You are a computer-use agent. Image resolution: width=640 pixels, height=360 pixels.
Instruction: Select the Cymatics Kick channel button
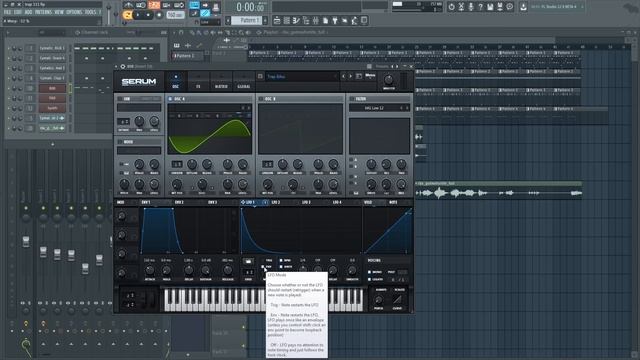(52, 48)
